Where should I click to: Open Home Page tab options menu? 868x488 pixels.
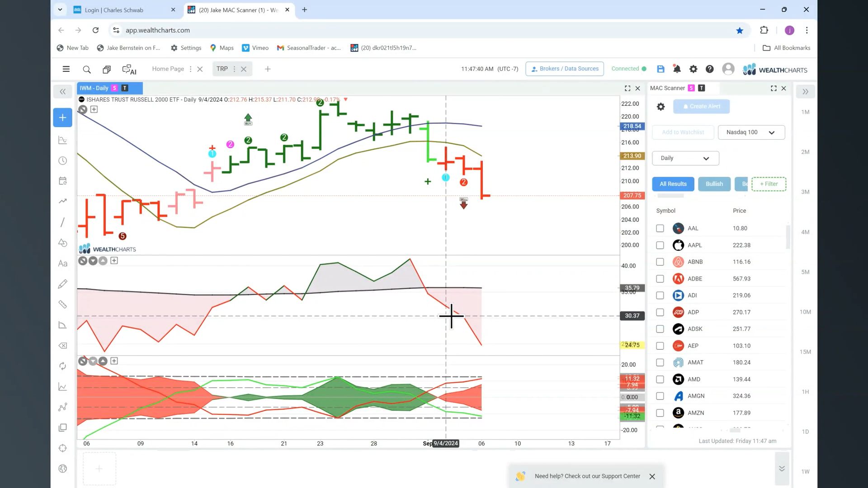(x=190, y=69)
